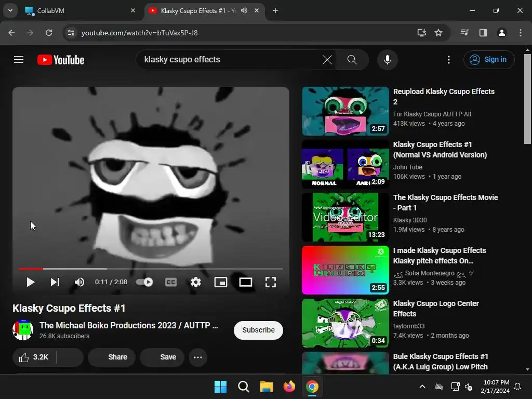This screenshot has height=399, width=532.
Task: Toggle closed captions CC button
Action: [x=170, y=282]
